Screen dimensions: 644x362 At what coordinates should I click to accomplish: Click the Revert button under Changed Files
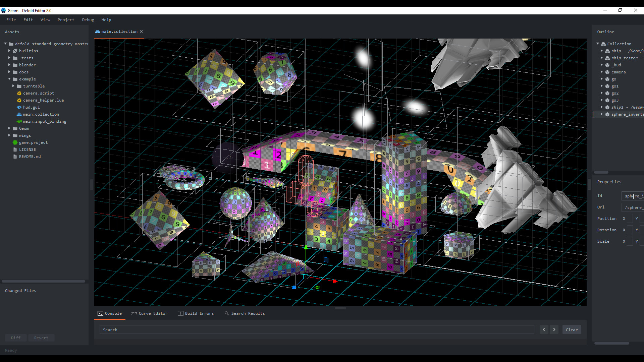click(41, 338)
